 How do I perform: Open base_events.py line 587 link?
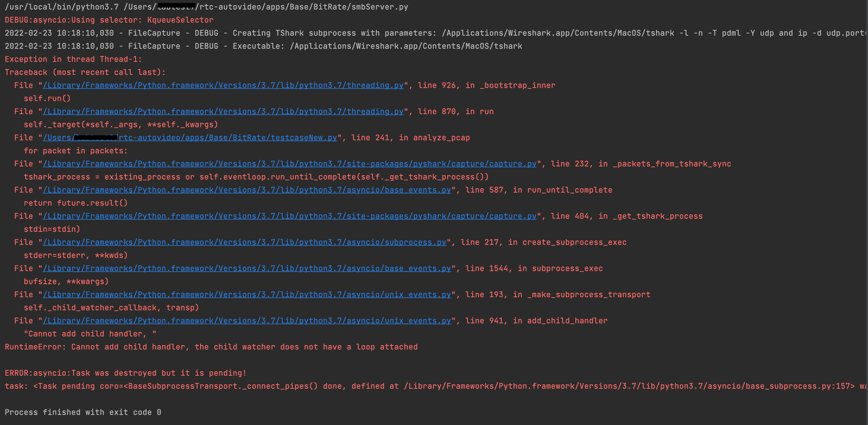point(246,190)
